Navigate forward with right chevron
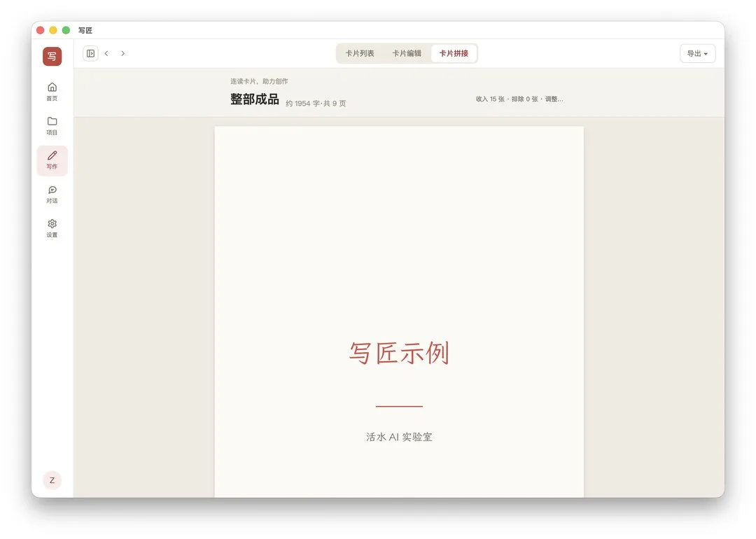The width and height of the screenshot is (756, 539). (x=123, y=53)
